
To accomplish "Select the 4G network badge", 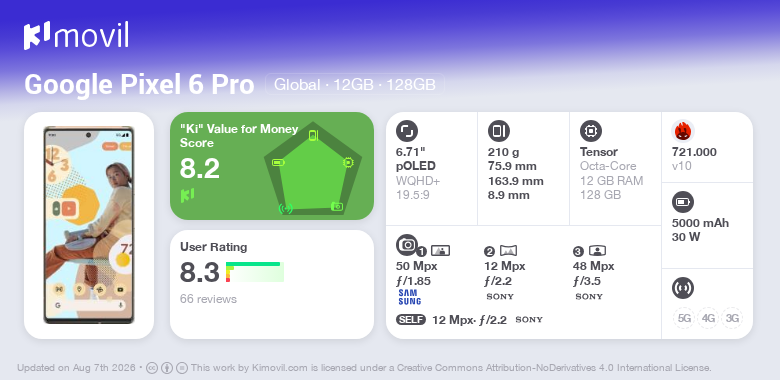I will coord(708,318).
